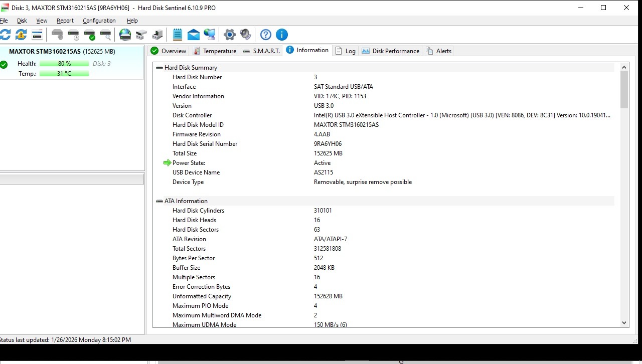Click the envelope email icon in toolbar
642x364 pixels.
coord(194,35)
